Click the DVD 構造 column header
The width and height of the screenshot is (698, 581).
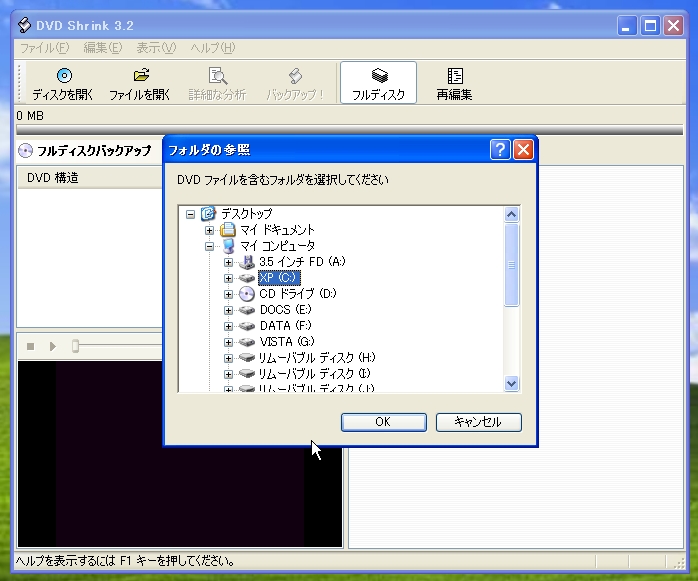[x=90, y=178]
